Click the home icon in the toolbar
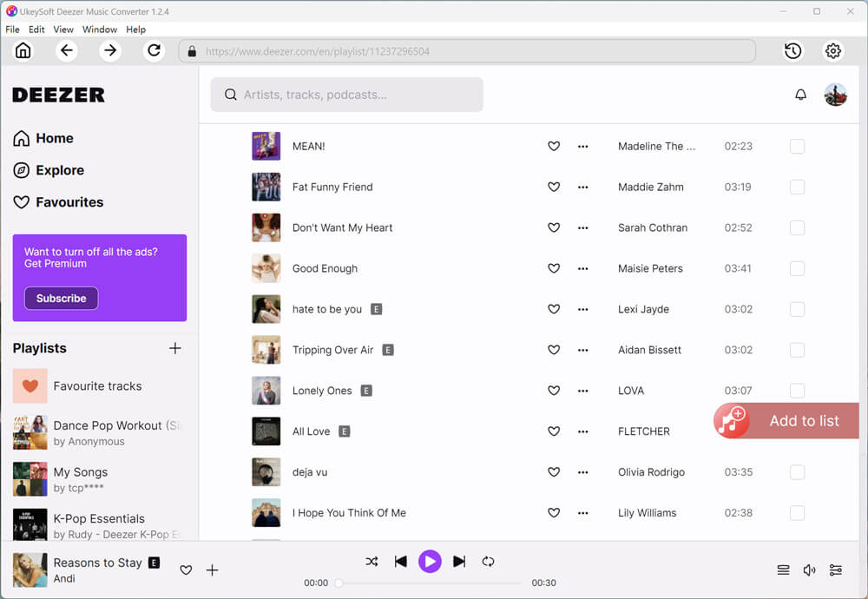 pyautogui.click(x=23, y=51)
